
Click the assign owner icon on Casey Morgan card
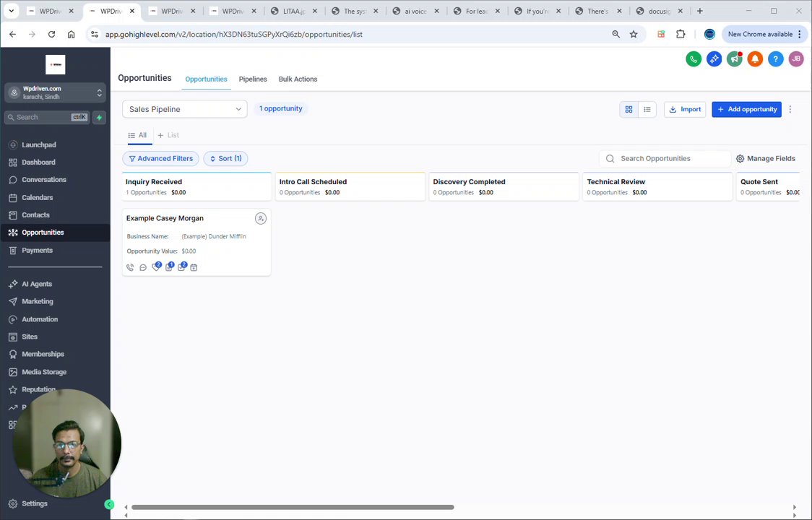[261, 219]
